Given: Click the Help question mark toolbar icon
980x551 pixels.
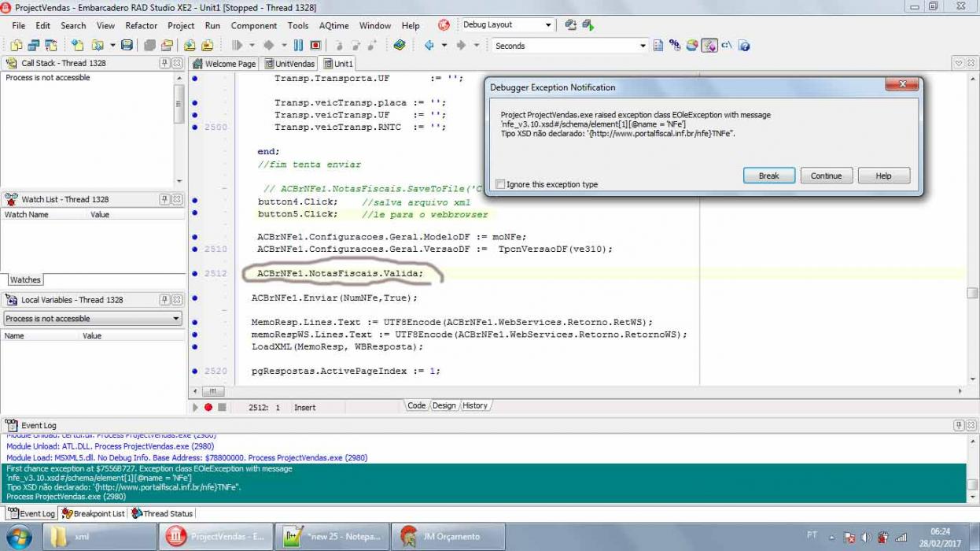Looking at the screenshot, I should 744,46.
